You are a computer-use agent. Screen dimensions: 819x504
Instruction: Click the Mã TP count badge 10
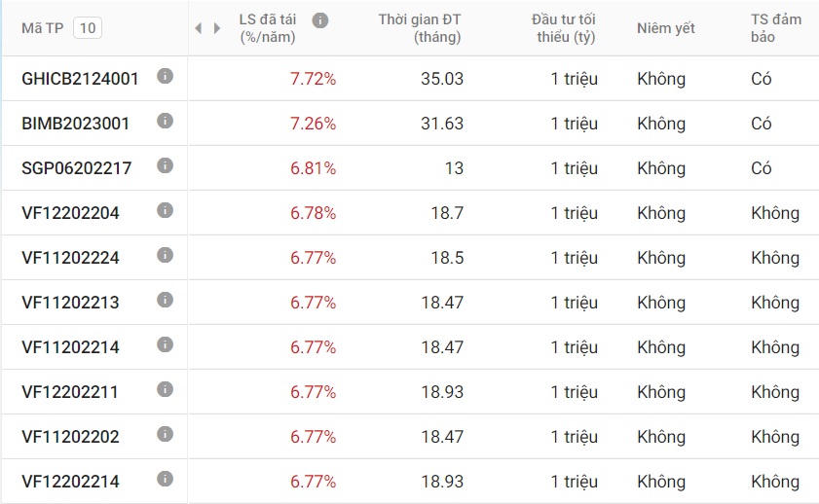tap(88, 28)
